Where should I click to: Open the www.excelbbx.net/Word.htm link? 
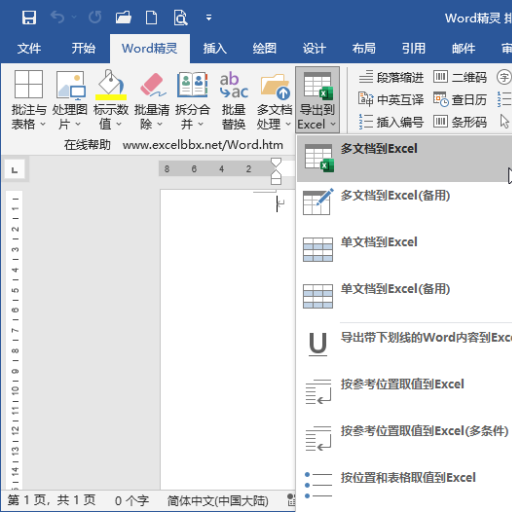203,145
